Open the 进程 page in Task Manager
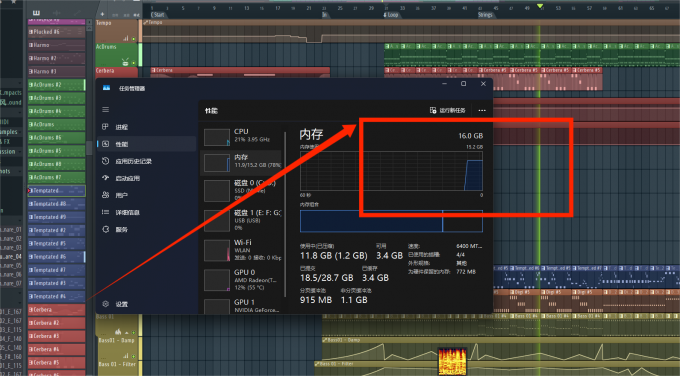The height and width of the screenshot is (376, 680). coord(146,127)
